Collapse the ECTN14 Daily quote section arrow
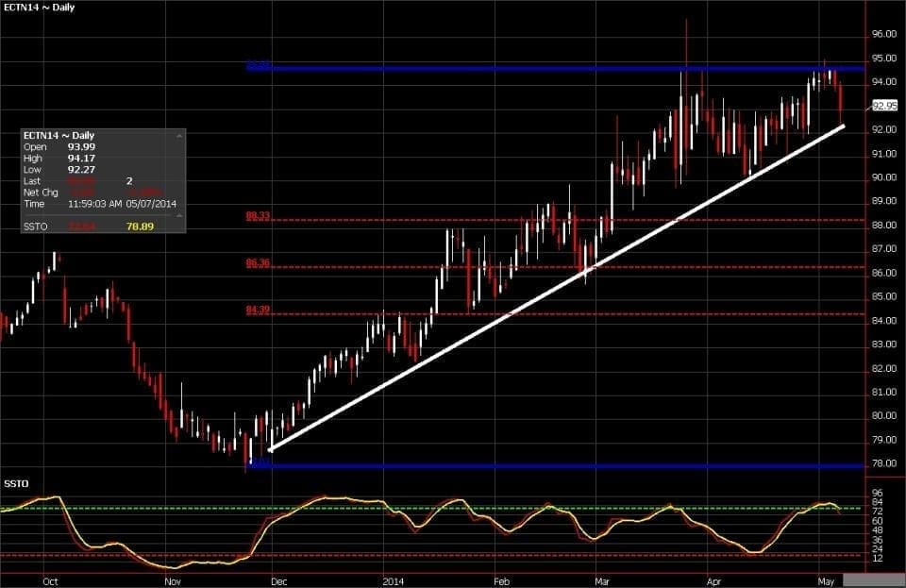The height and width of the screenshot is (588, 906). coord(177,136)
